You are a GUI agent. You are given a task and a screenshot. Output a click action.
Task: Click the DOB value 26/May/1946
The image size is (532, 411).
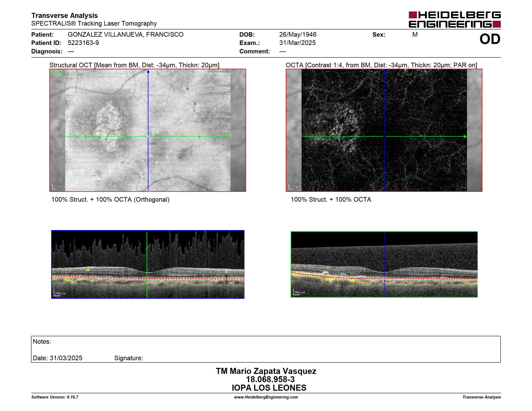(x=298, y=35)
